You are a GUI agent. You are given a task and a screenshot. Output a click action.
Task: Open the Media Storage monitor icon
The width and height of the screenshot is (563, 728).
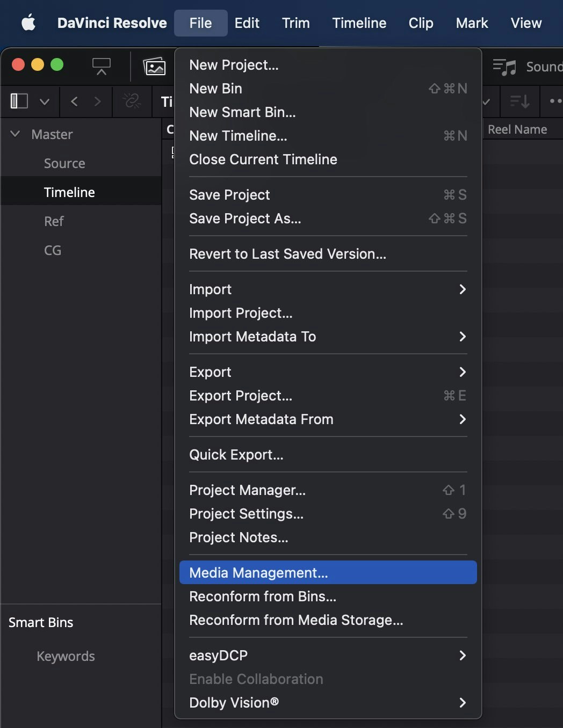pyautogui.click(x=101, y=67)
